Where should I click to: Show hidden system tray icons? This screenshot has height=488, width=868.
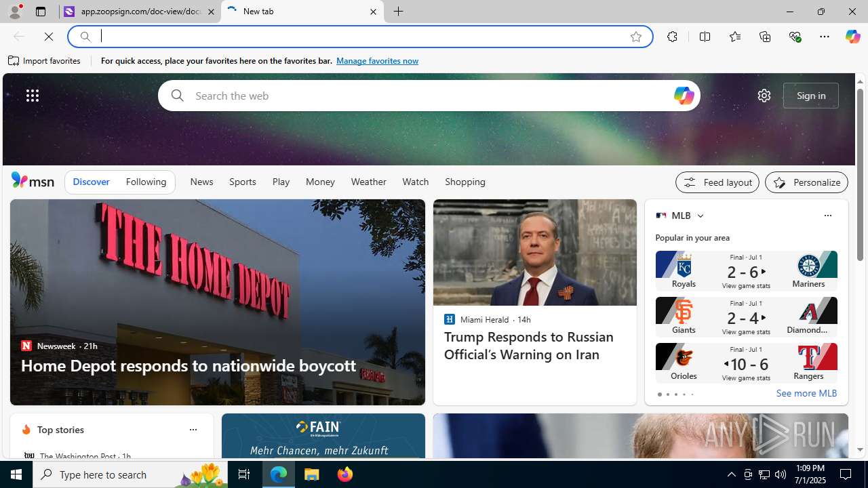(x=732, y=474)
